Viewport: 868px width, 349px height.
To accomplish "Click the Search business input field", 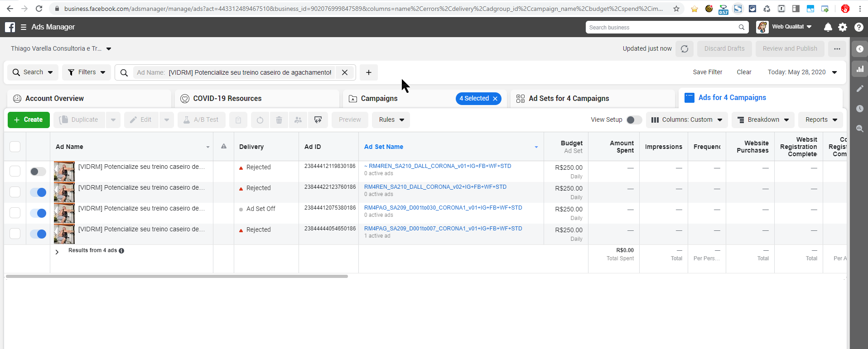I will 667,27.
